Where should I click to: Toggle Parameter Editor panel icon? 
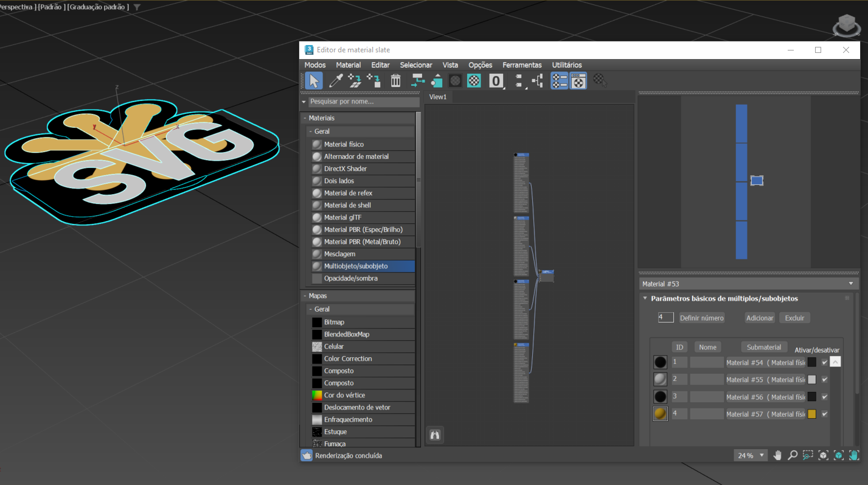tap(578, 80)
